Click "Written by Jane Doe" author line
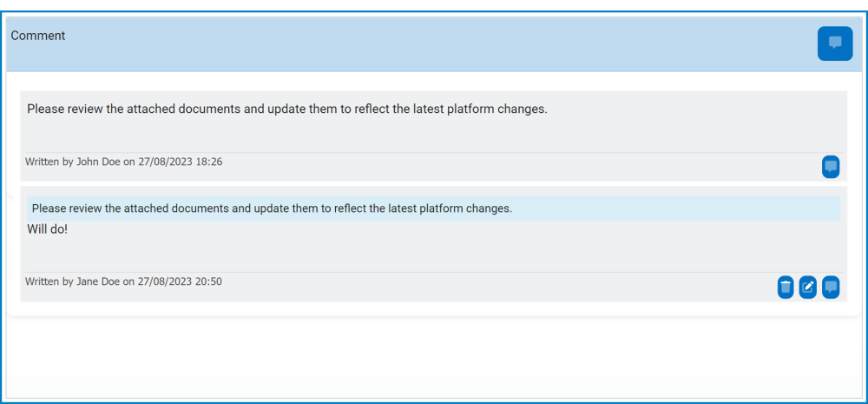 (x=73, y=281)
